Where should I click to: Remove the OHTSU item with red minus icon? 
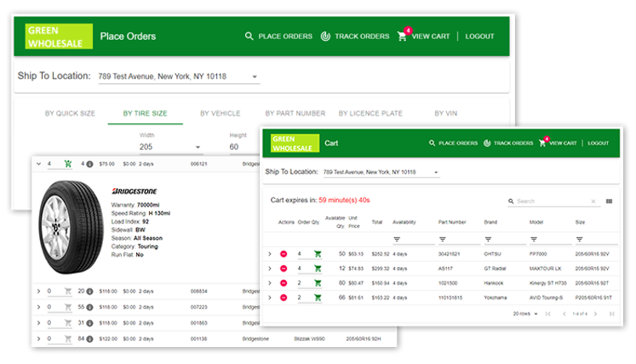pos(284,253)
